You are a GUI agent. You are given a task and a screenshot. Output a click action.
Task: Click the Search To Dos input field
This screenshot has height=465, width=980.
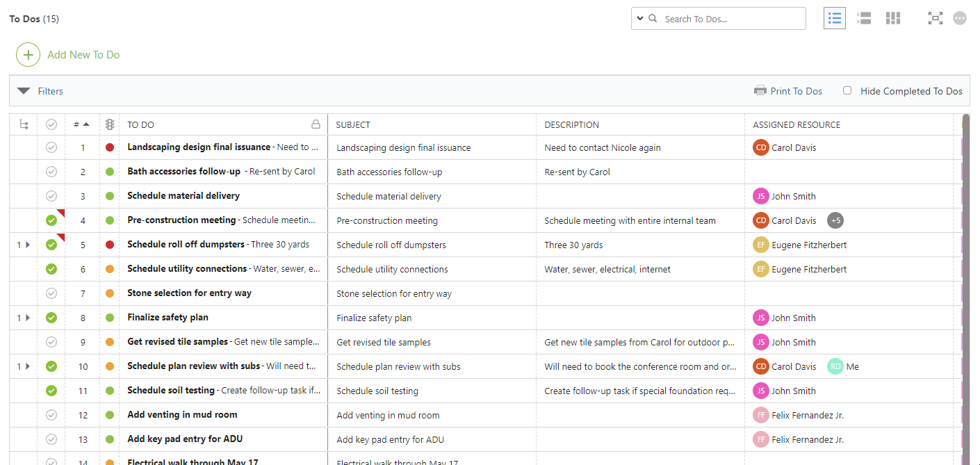(x=730, y=19)
